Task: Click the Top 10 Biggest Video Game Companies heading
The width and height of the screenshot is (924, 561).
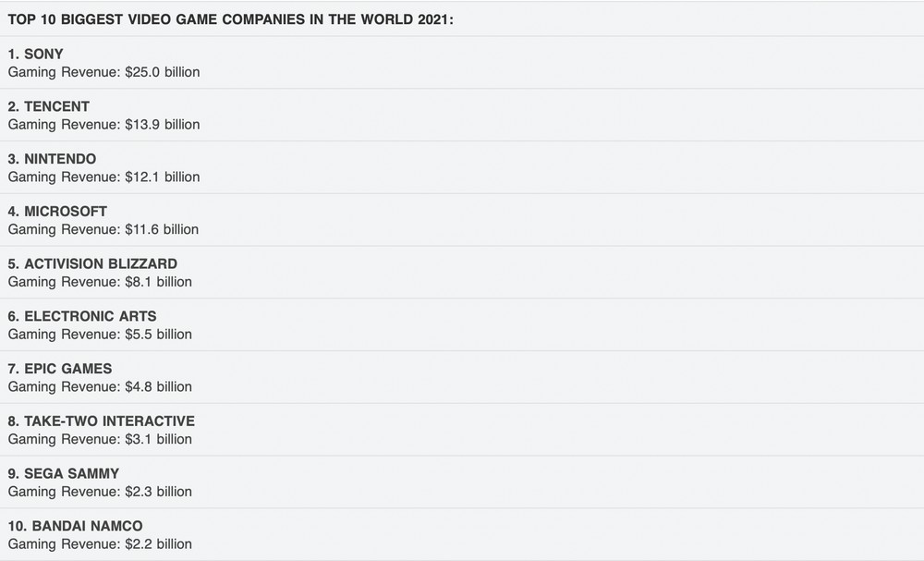Action: pos(230,19)
